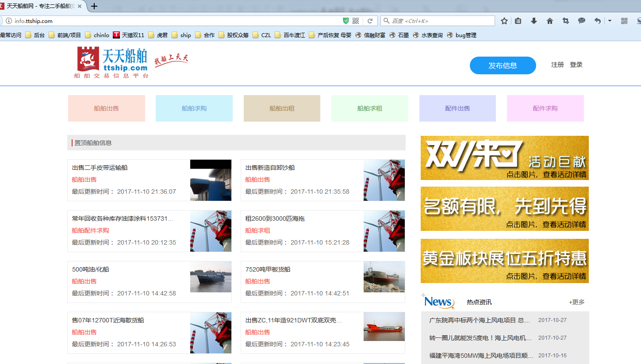
Task: Click the site info icon in address bar
Action: click(x=8, y=21)
